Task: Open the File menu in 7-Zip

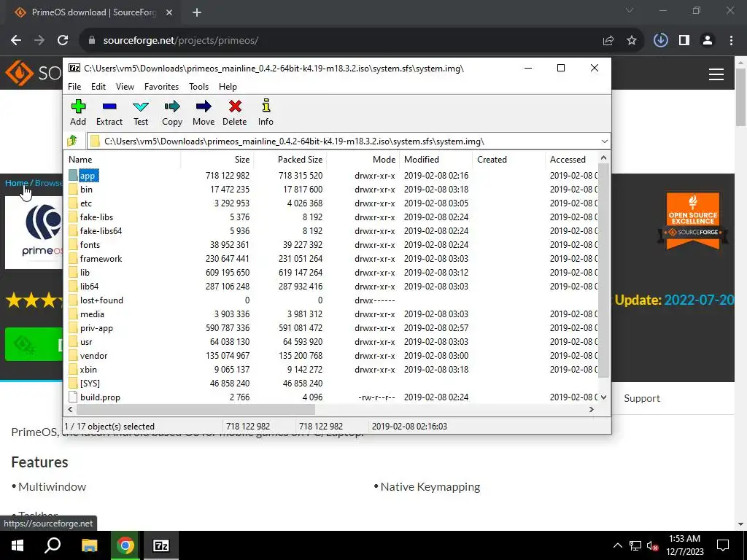Action: point(74,87)
